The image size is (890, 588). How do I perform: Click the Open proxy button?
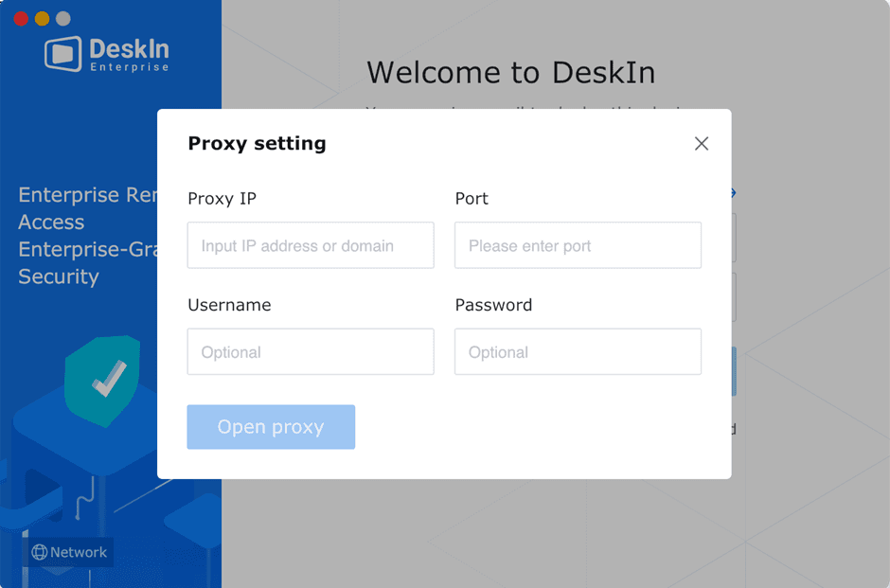click(271, 427)
